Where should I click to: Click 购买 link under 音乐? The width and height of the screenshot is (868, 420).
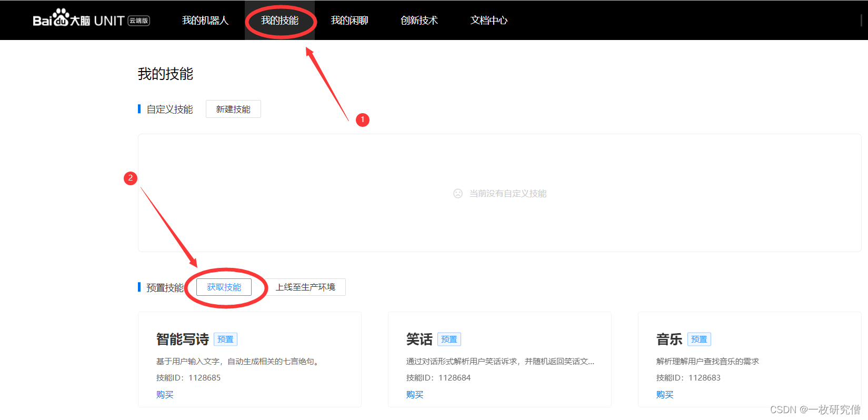[x=665, y=394]
